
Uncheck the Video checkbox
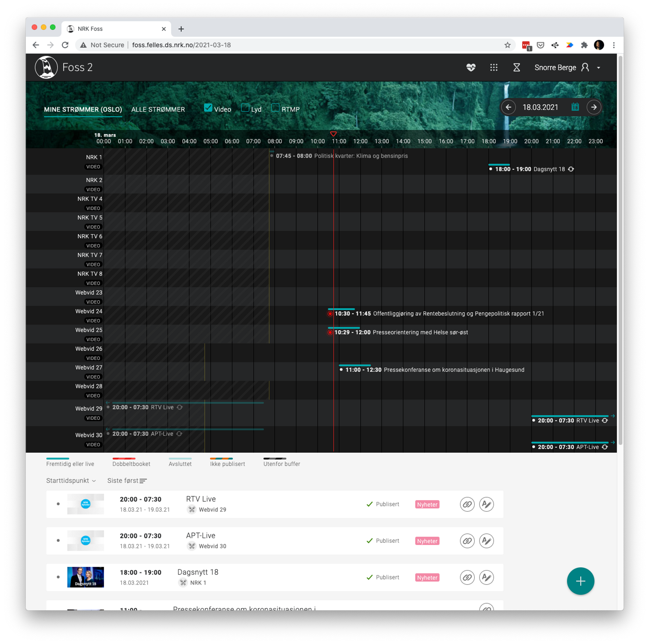tap(208, 108)
